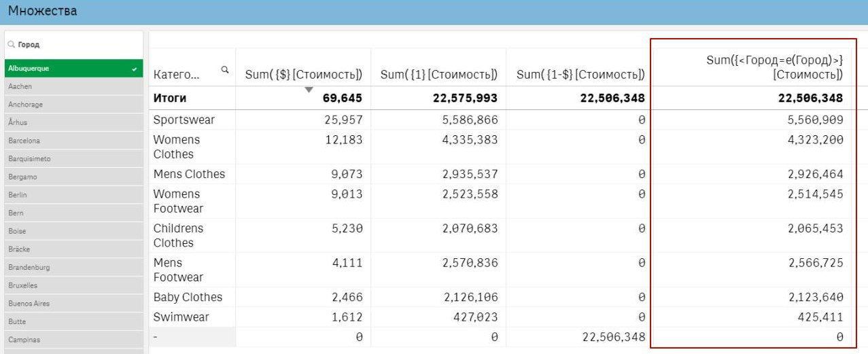Select Boise in the city list
Screen dimensions: 868x354
pyautogui.click(x=73, y=231)
